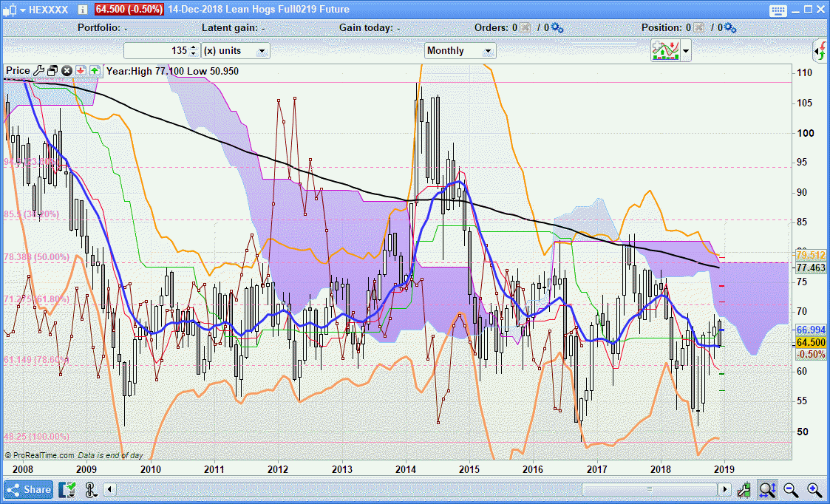Expand the indicator menu arrow
Image resolution: width=830 pixels, height=504 pixels.
(687, 51)
